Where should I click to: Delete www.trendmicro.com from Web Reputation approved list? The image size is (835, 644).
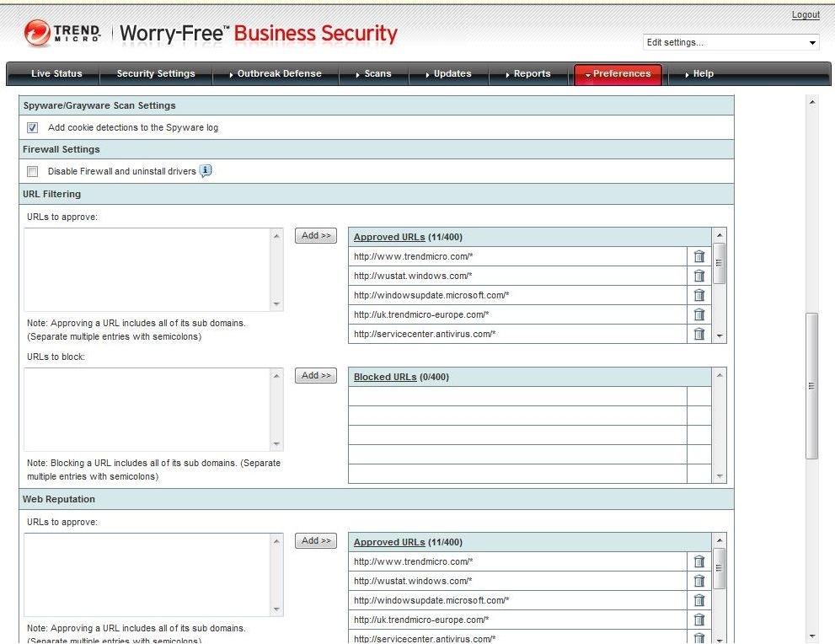point(699,561)
